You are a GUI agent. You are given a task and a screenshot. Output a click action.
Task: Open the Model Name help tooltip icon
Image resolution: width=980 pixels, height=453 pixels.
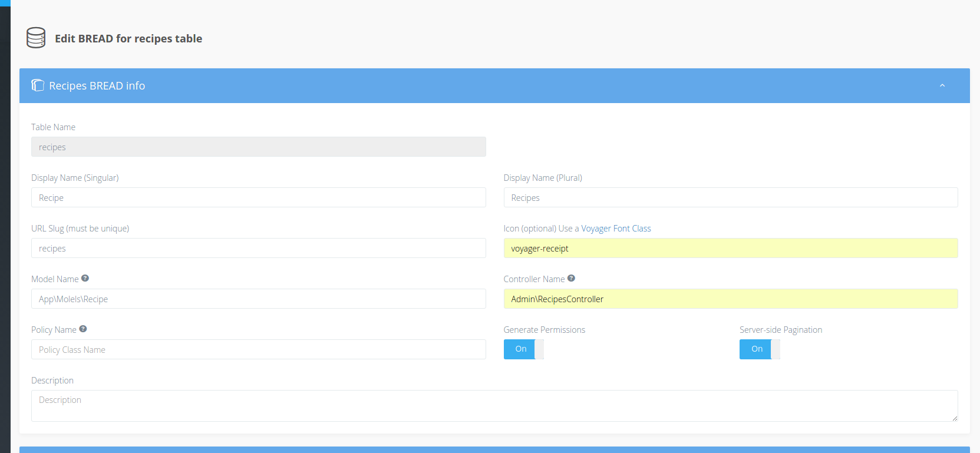coord(85,278)
